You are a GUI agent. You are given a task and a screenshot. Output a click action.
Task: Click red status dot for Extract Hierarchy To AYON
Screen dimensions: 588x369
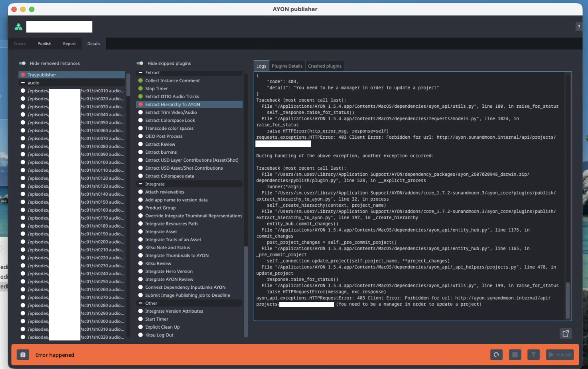pos(141,105)
